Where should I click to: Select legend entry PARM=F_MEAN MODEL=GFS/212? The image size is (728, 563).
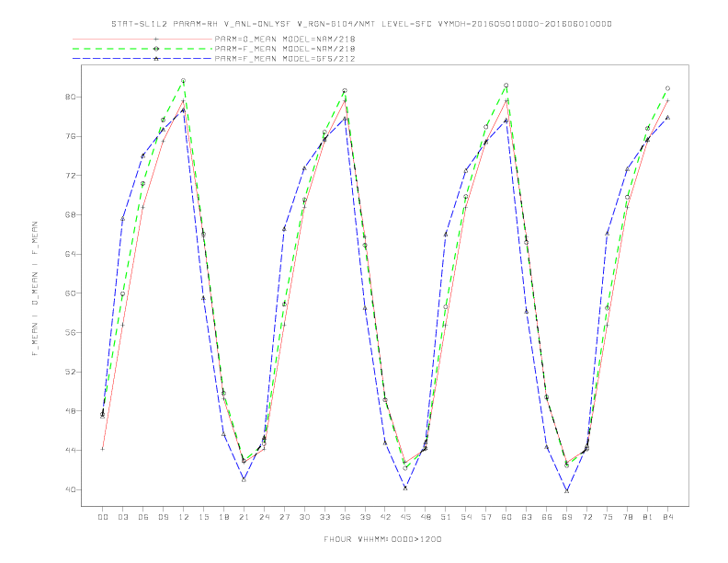285,59
